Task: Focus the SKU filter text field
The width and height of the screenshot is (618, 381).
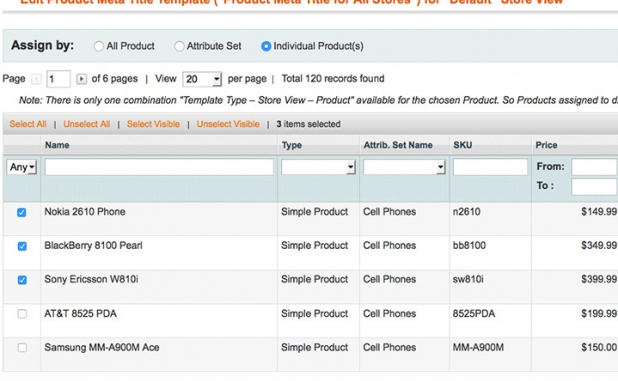Action: point(490,167)
